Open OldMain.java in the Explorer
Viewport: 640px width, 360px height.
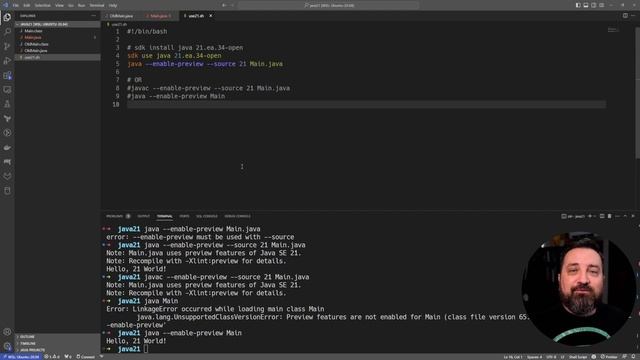tap(58, 50)
